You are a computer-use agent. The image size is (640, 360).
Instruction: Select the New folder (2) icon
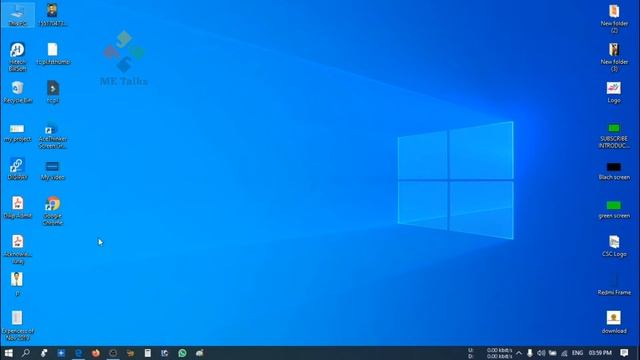(x=614, y=18)
